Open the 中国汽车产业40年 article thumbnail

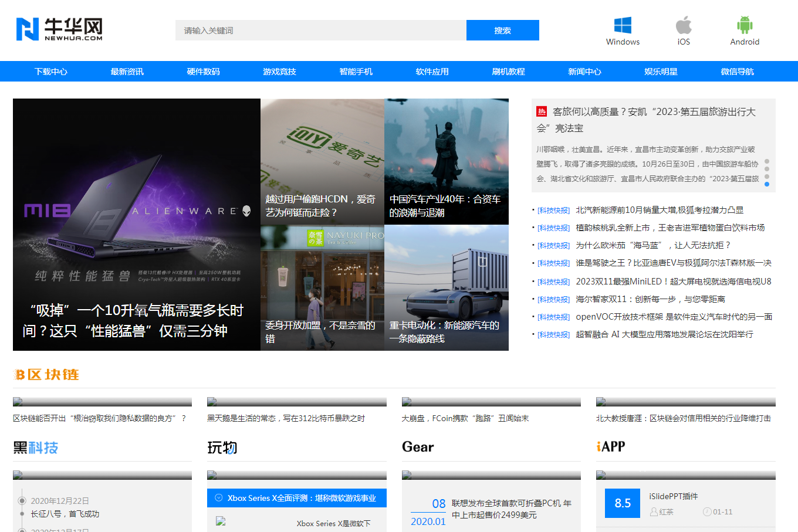(x=447, y=161)
